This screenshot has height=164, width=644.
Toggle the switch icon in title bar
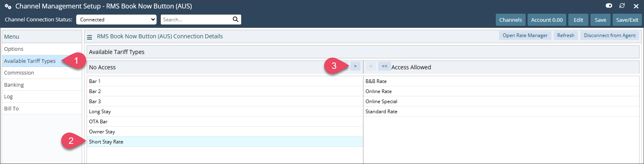[609, 6]
